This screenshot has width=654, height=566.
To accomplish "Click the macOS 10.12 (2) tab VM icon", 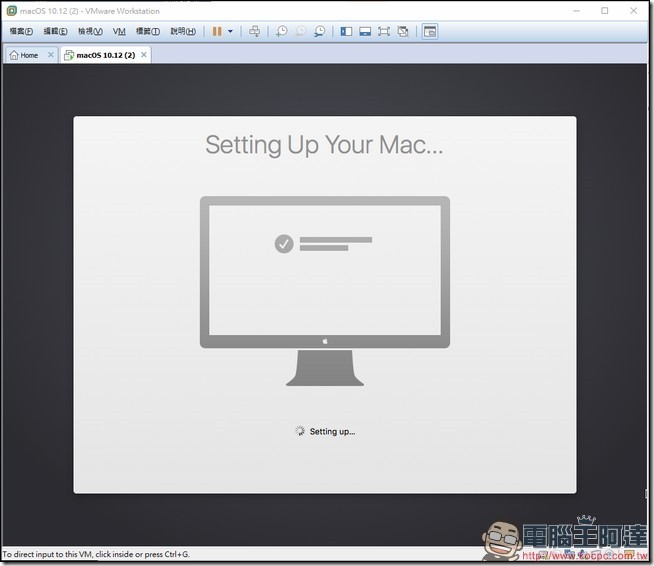I will coord(69,55).
